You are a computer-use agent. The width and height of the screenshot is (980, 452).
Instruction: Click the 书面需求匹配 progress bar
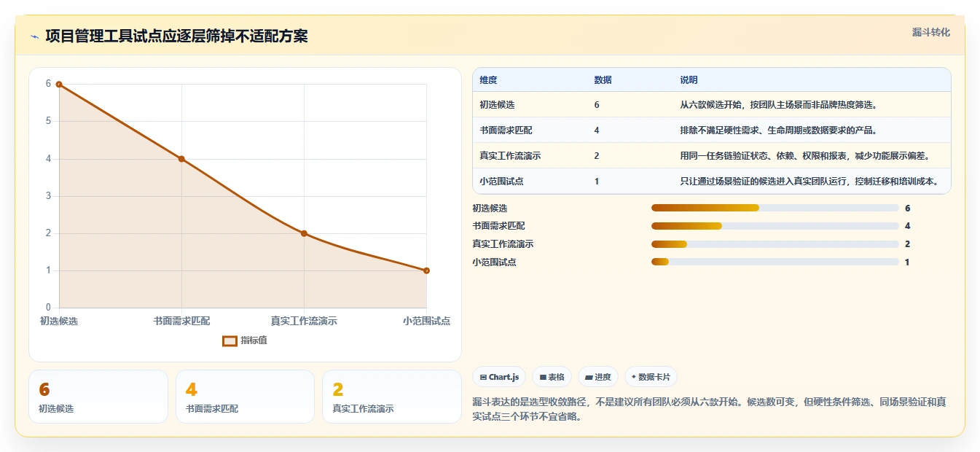775,226
